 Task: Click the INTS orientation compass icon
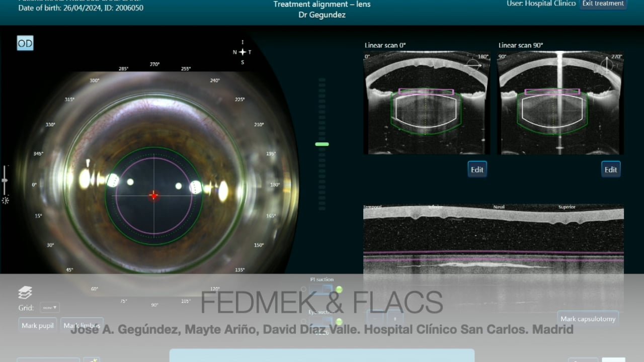click(x=243, y=52)
